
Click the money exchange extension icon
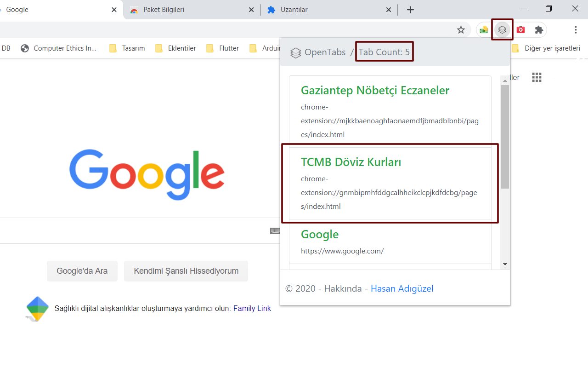pos(484,30)
